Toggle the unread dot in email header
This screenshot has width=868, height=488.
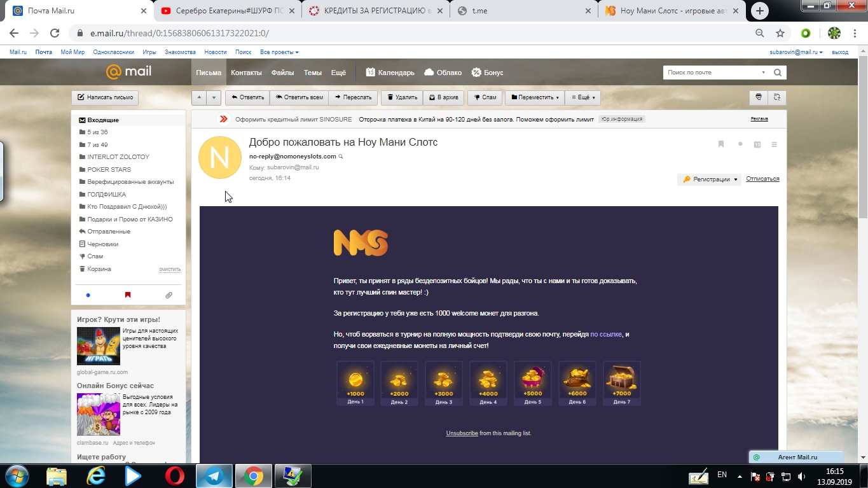tap(740, 144)
